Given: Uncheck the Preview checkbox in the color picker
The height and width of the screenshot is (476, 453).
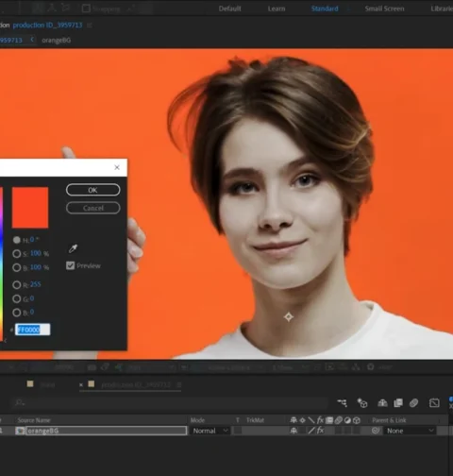Looking at the screenshot, I should (71, 265).
